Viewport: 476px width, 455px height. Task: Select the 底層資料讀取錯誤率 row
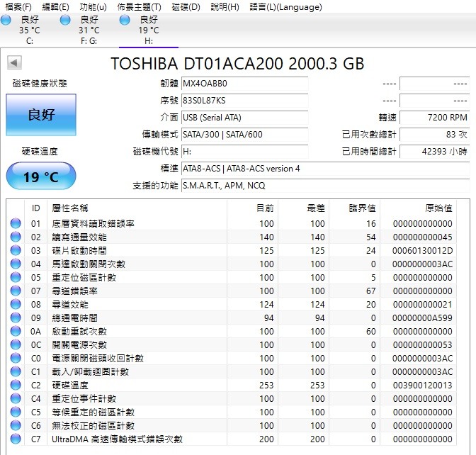pyautogui.click(x=232, y=223)
